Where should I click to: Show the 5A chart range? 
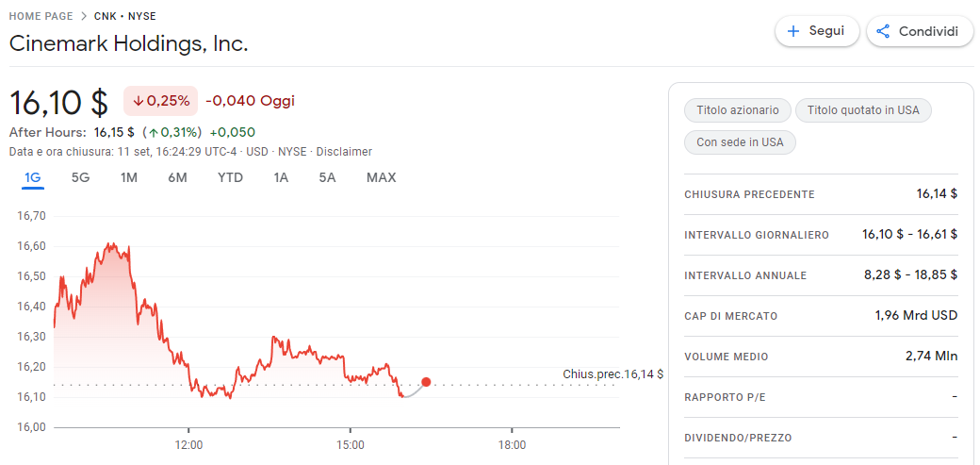[328, 177]
